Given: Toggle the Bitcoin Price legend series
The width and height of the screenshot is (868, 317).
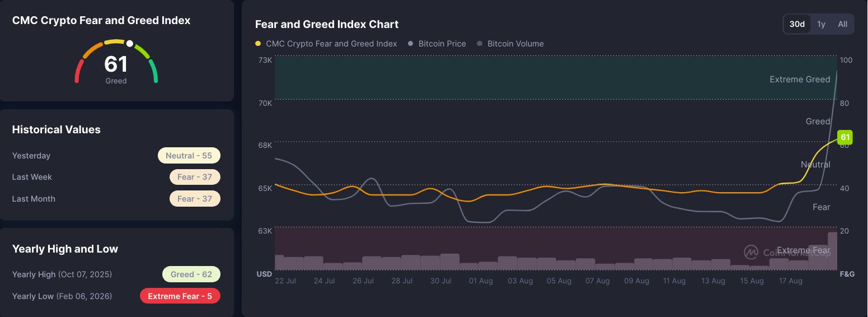Looking at the screenshot, I should point(437,44).
